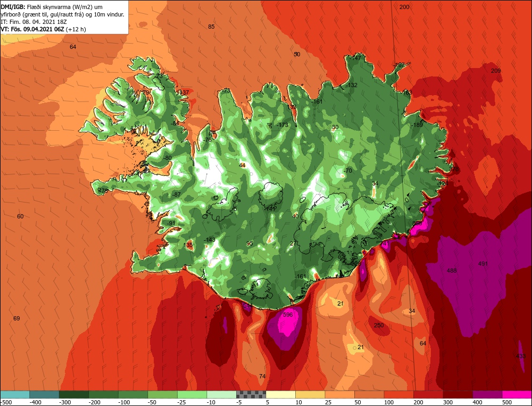Click the 60 value in the western sea
Image resolution: width=532 pixels, height=406 pixels.
coord(20,216)
